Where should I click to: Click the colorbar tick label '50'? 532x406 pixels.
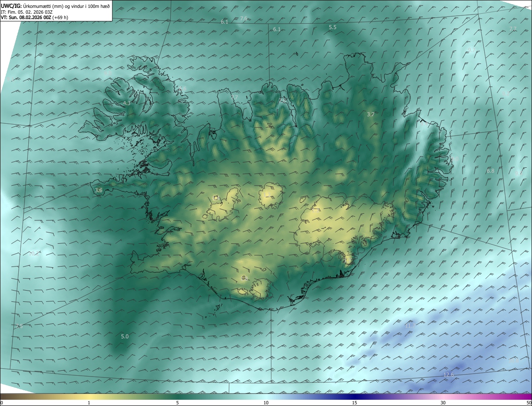pyautogui.click(x=528, y=403)
